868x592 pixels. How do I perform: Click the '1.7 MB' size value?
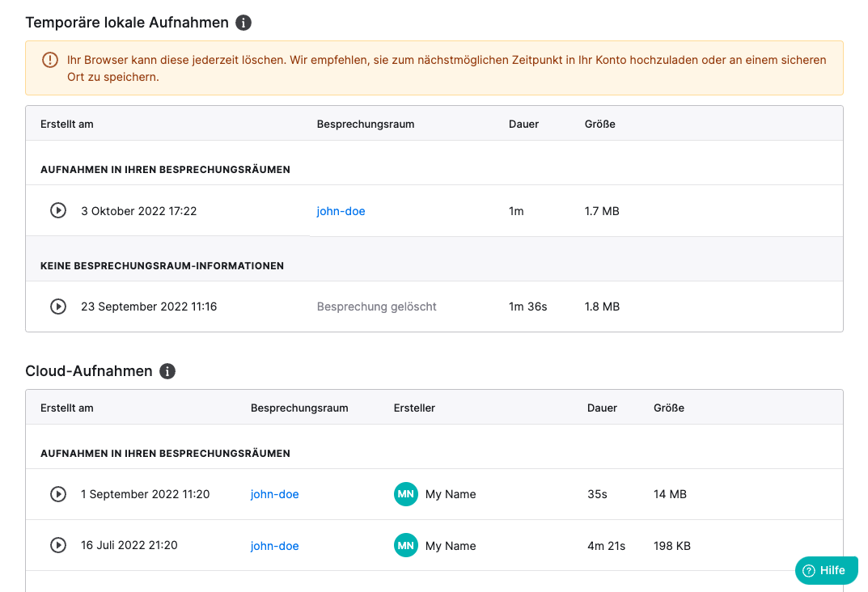[602, 211]
